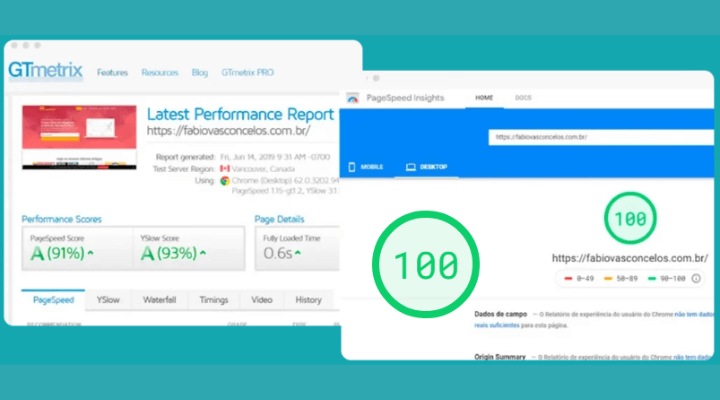Click the Fully Loaded Time 0.6s value
720x400 pixels.
click(278, 253)
